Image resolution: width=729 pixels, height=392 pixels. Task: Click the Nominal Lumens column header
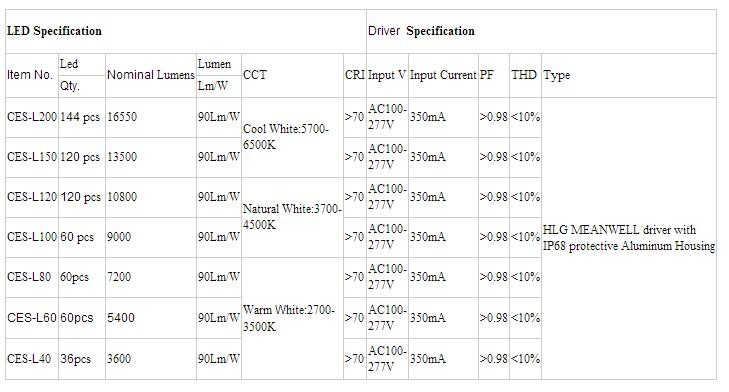151,75
